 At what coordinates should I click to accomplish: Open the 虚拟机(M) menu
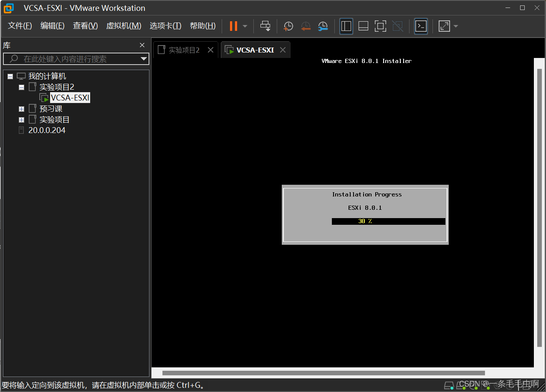(x=124, y=26)
